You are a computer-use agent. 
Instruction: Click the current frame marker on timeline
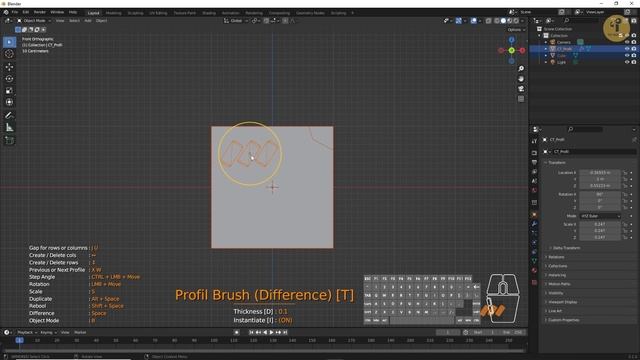pos(19,340)
